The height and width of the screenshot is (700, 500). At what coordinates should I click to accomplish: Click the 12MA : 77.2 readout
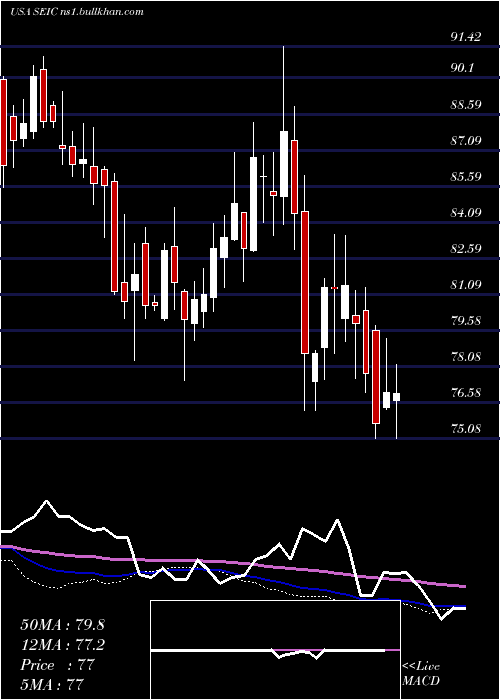tap(62, 645)
